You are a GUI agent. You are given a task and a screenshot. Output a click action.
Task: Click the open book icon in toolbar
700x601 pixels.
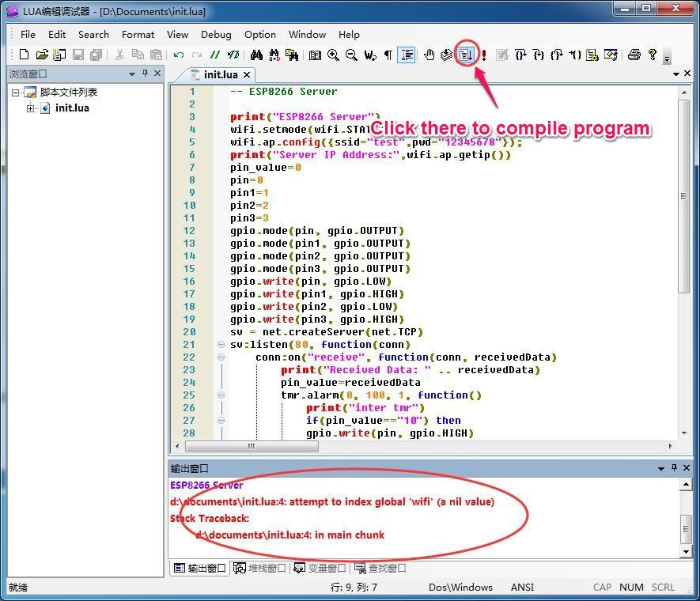(x=315, y=55)
